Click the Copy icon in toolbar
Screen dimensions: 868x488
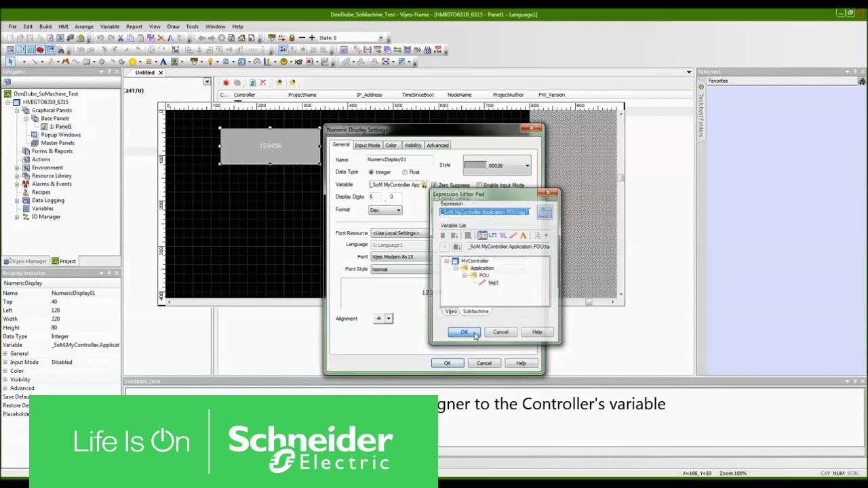(130, 38)
